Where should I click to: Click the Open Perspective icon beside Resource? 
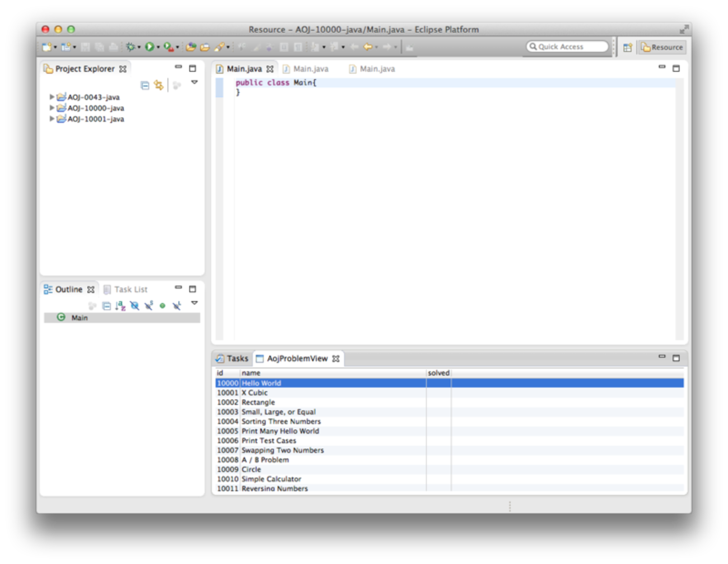(x=627, y=48)
